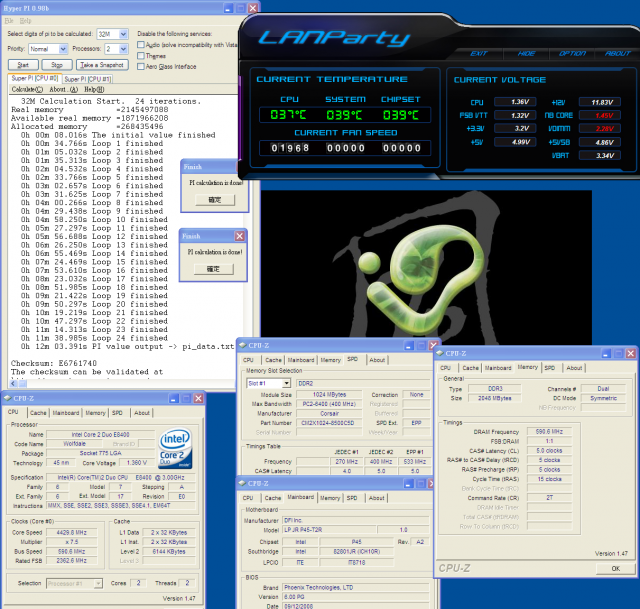Click the CPU-Z title bar icon in the processor window
The width and height of the screenshot is (640, 609).
click(7, 398)
